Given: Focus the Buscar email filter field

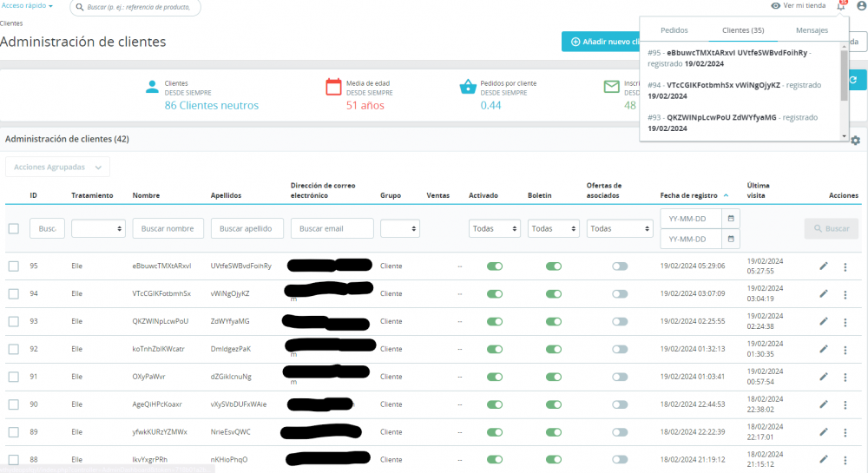Looking at the screenshot, I should [332, 228].
